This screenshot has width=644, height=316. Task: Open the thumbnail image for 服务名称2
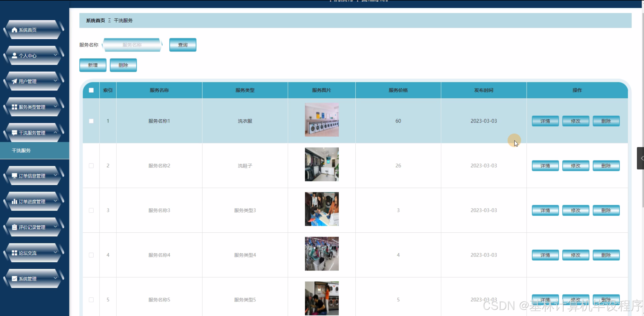coord(322,164)
